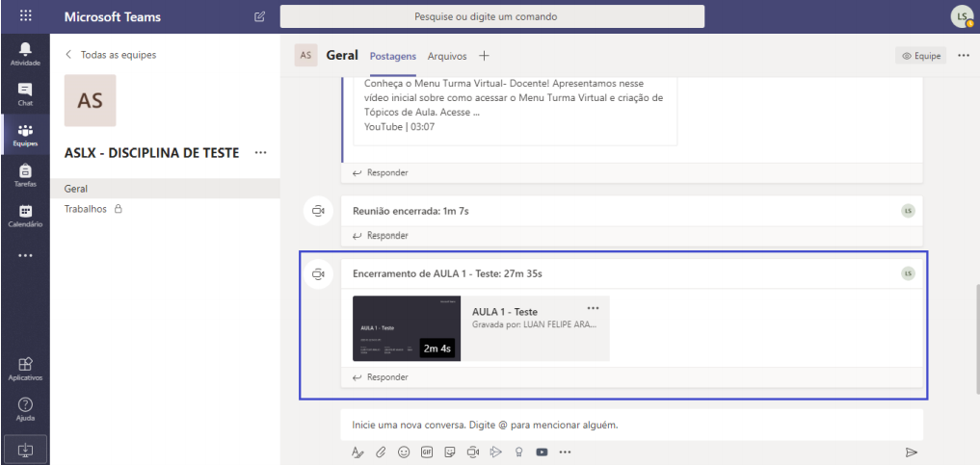The height and width of the screenshot is (465, 980).
Task: Start a meeting now camera icon
Action: [473, 452]
